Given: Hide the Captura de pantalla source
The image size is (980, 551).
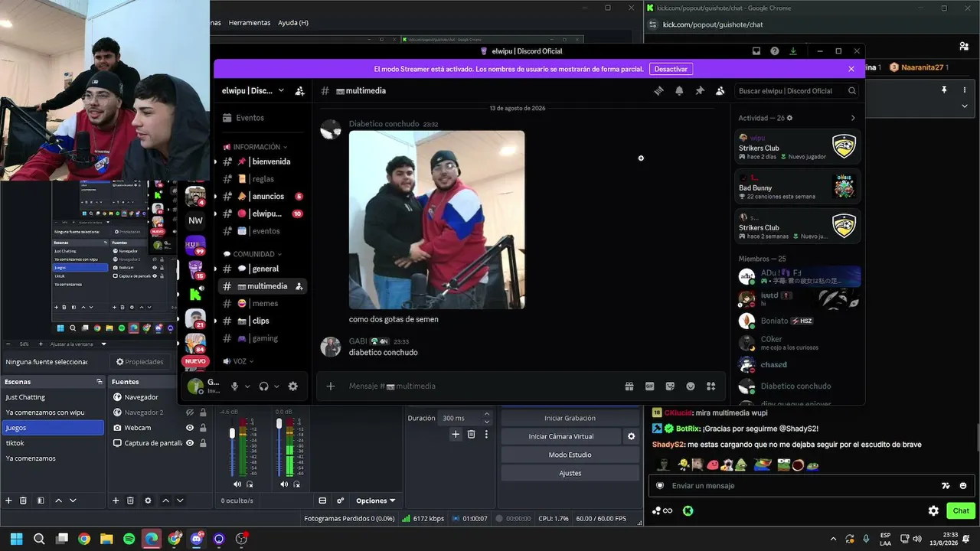Looking at the screenshot, I should 190,443.
